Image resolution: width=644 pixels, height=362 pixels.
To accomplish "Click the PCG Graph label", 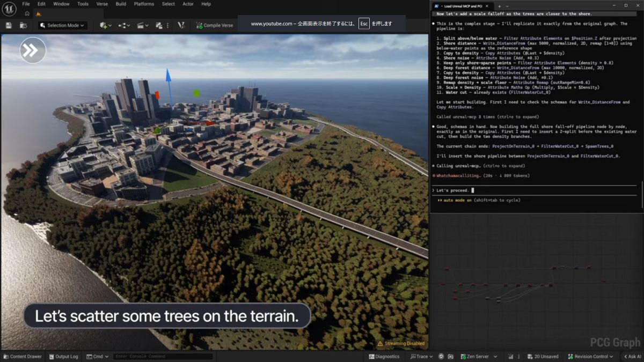I will [x=615, y=343].
